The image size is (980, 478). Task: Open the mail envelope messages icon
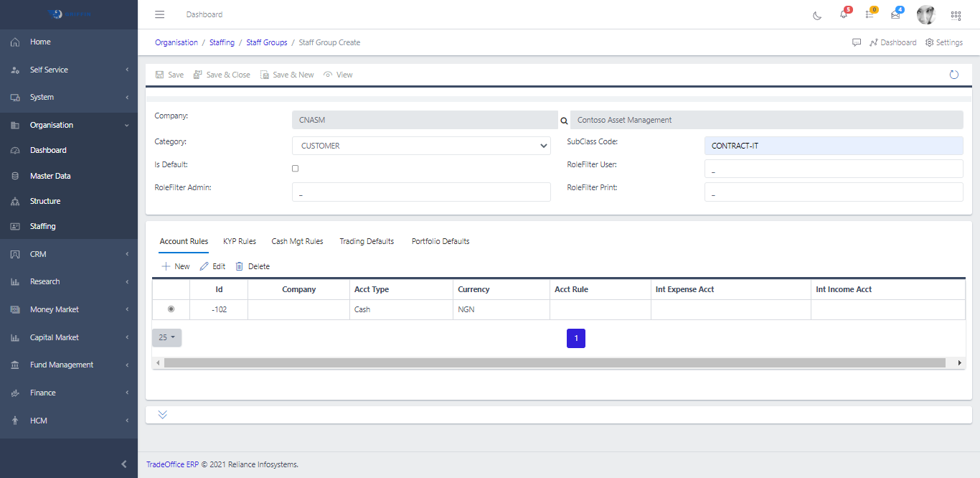point(895,15)
